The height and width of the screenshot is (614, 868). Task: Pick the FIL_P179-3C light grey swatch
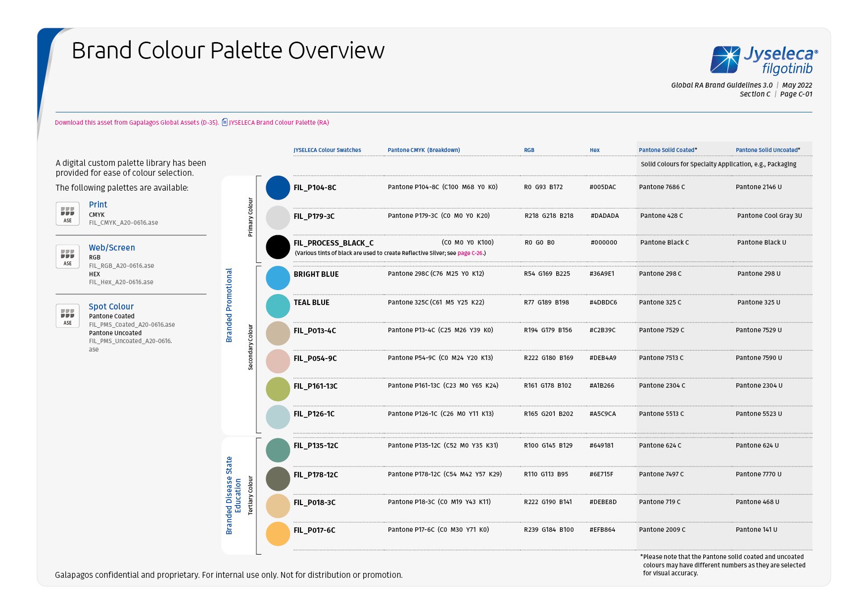(x=278, y=217)
